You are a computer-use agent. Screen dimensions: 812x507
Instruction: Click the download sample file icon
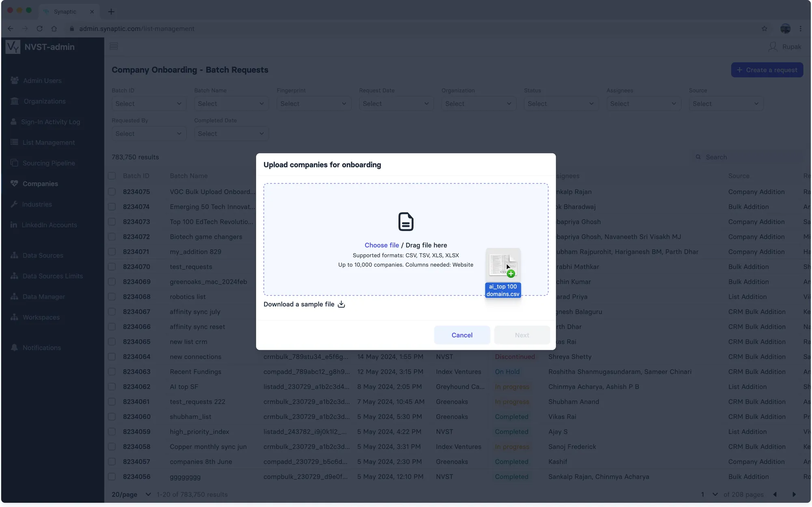(341, 304)
